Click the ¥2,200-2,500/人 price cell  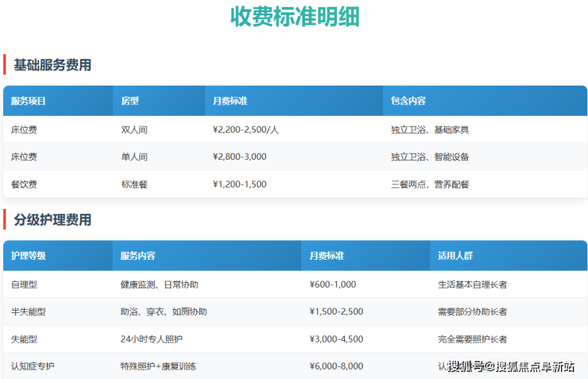246,130
